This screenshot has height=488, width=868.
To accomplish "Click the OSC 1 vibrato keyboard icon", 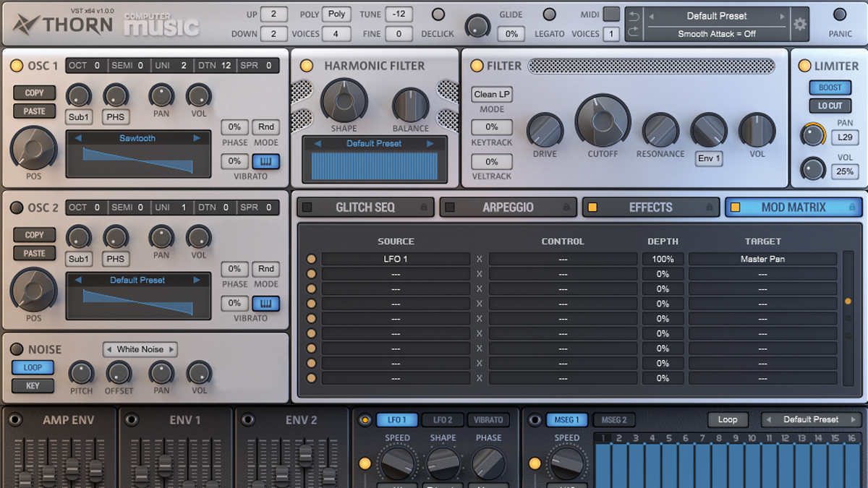I will pos(266,161).
